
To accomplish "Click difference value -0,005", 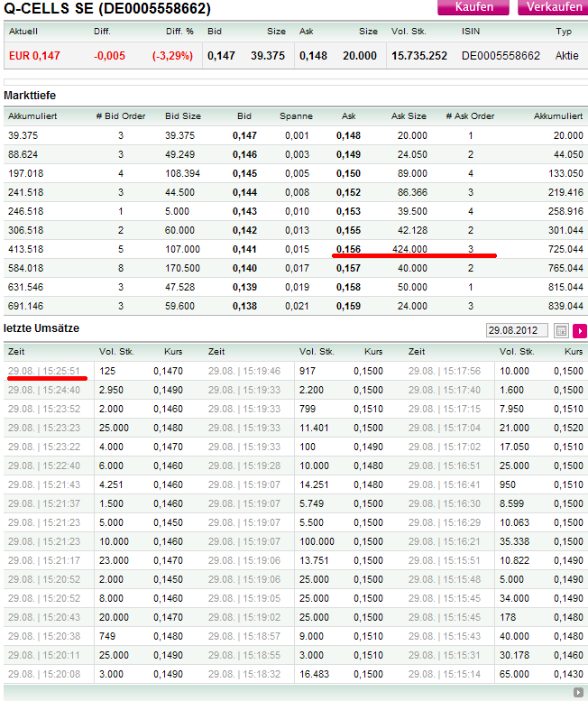I will (109, 56).
